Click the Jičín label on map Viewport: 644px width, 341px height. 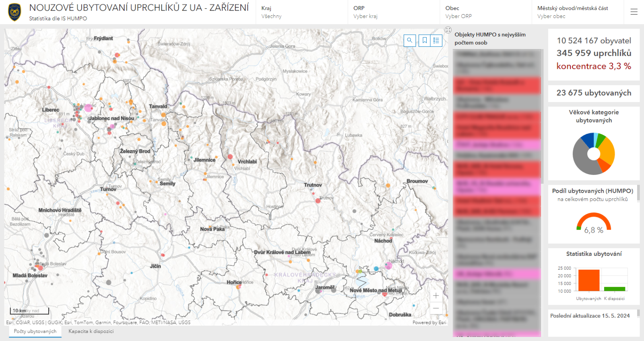pos(155,266)
